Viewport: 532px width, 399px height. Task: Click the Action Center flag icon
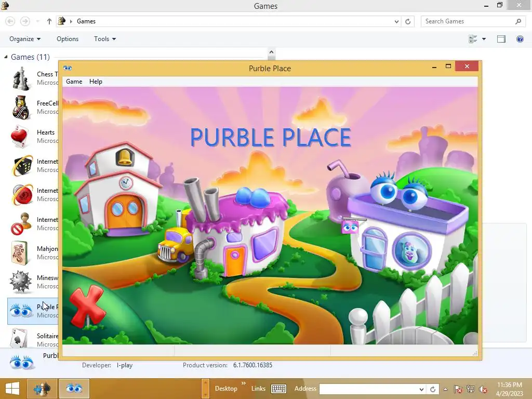(458, 389)
